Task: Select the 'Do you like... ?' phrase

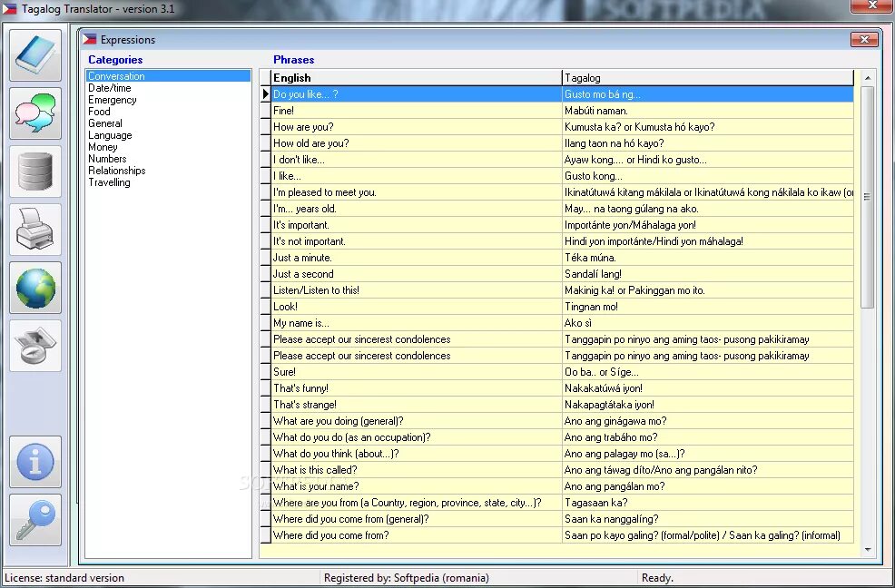Action: coord(416,94)
